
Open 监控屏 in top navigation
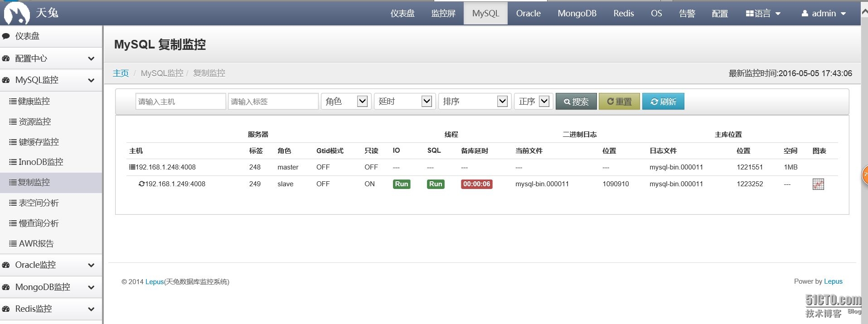point(443,14)
